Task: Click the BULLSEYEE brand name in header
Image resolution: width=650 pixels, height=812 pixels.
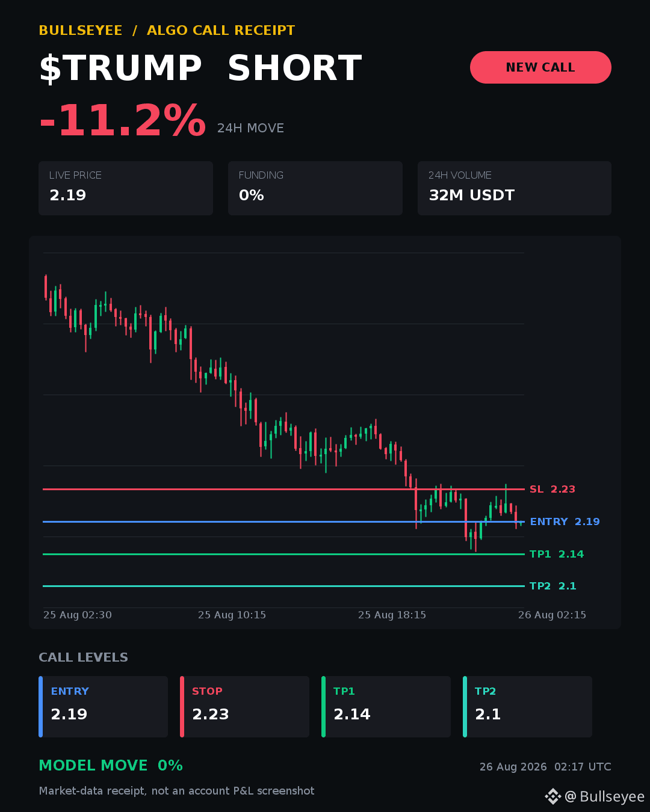Action: point(81,31)
